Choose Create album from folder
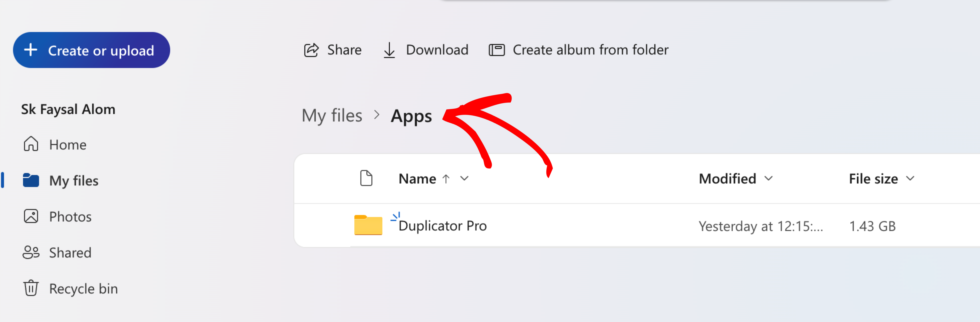Image resolution: width=980 pixels, height=322 pixels. tap(590, 50)
